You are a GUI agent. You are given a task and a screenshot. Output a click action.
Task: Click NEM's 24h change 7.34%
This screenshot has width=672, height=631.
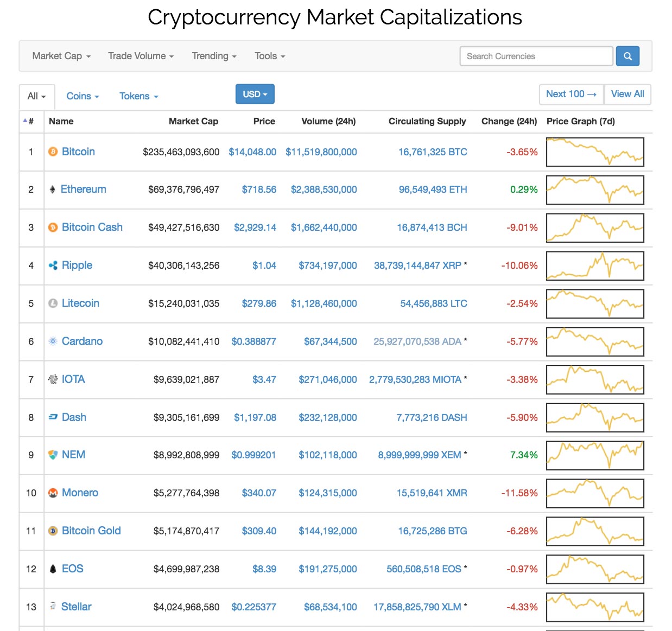coord(524,455)
